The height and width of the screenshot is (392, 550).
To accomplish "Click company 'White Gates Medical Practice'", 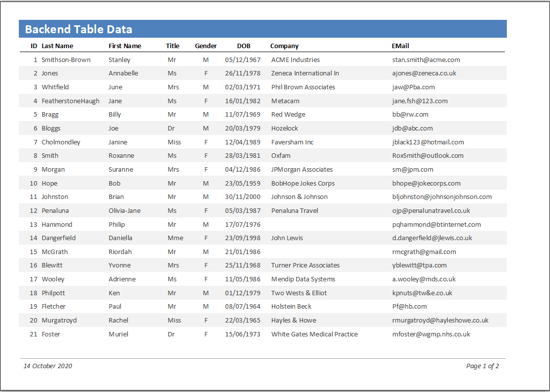I will click(314, 334).
